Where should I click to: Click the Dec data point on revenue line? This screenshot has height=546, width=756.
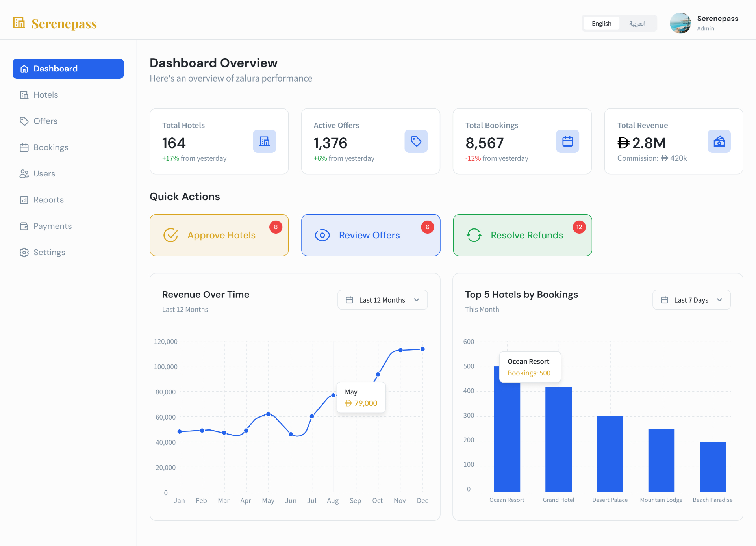422,349
